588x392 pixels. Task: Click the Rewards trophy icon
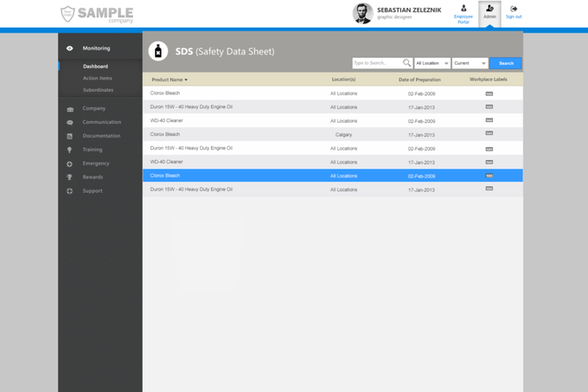pos(69,177)
